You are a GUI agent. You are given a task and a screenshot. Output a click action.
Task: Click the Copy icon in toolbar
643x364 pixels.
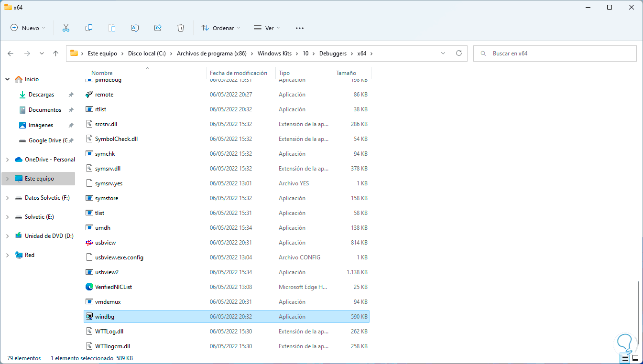(x=89, y=28)
